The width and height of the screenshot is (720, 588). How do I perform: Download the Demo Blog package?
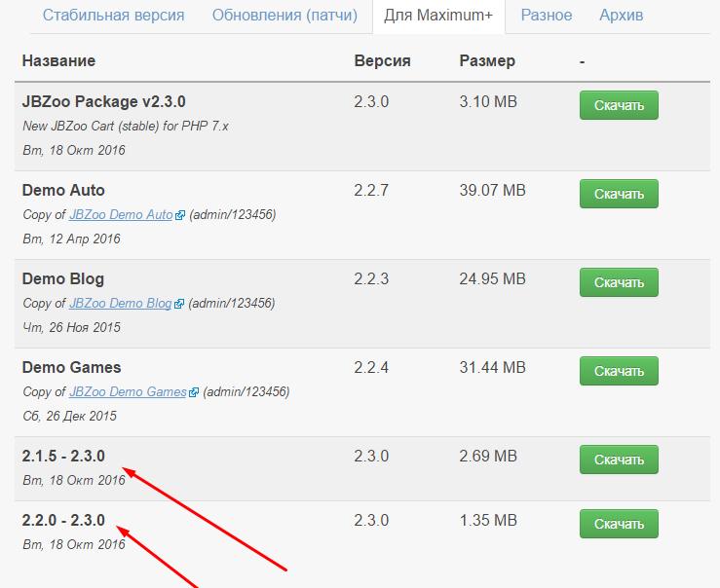tap(619, 282)
